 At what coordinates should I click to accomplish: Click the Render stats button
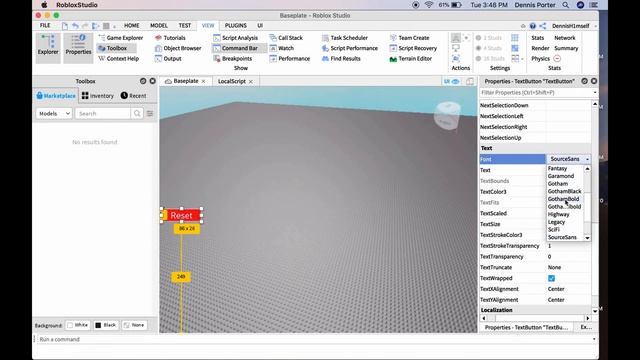tap(540, 48)
